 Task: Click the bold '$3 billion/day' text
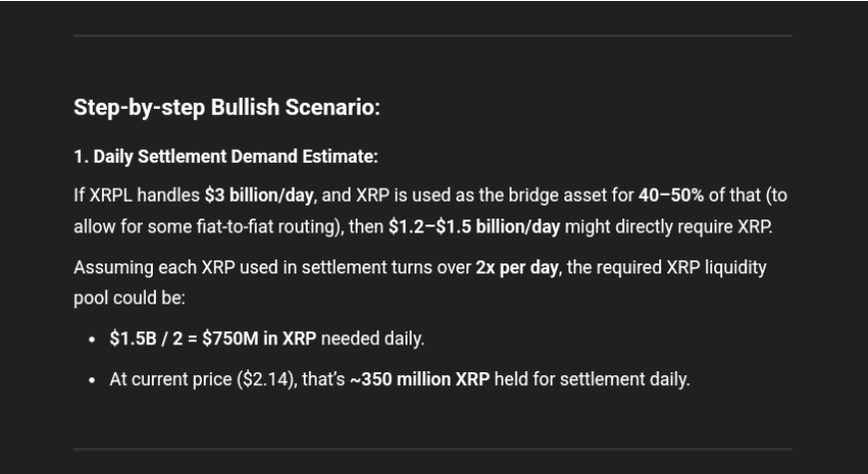pos(259,196)
